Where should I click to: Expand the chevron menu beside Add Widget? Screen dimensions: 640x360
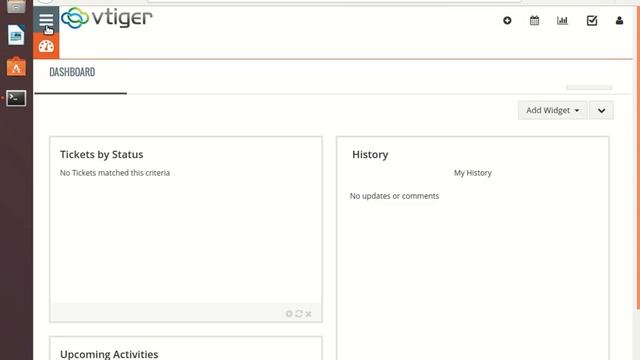(601, 110)
